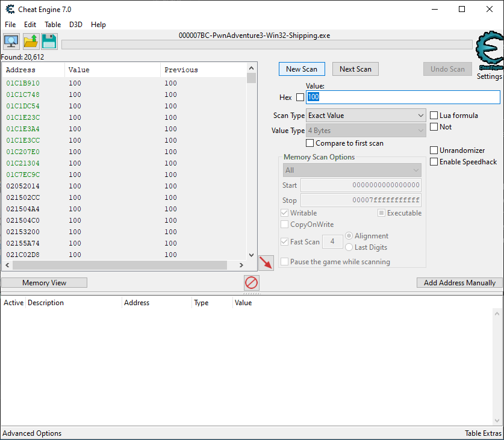
Task: Toggle the Not checkbox
Action: pyautogui.click(x=434, y=127)
